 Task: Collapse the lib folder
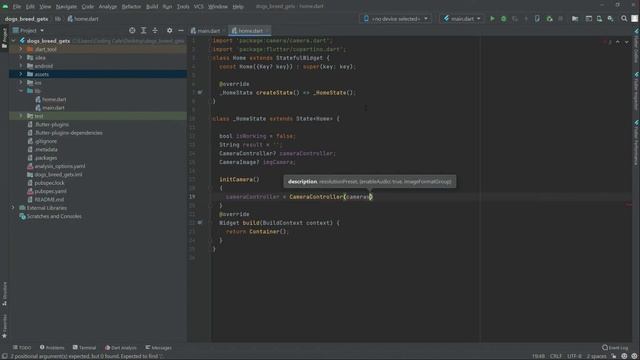pos(21,91)
